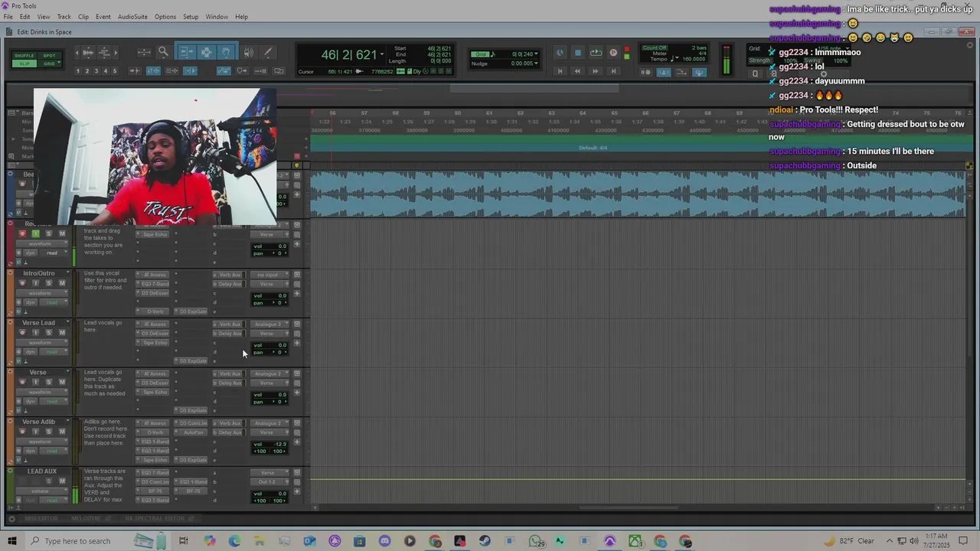
Task: Open Verse Adlib output selector Verse
Action: click(269, 432)
